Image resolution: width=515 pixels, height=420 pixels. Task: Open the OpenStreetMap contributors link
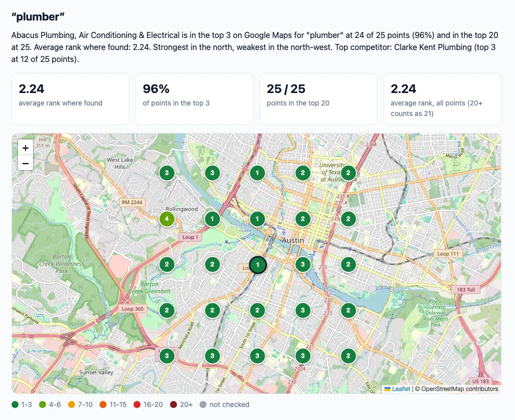(459, 389)
